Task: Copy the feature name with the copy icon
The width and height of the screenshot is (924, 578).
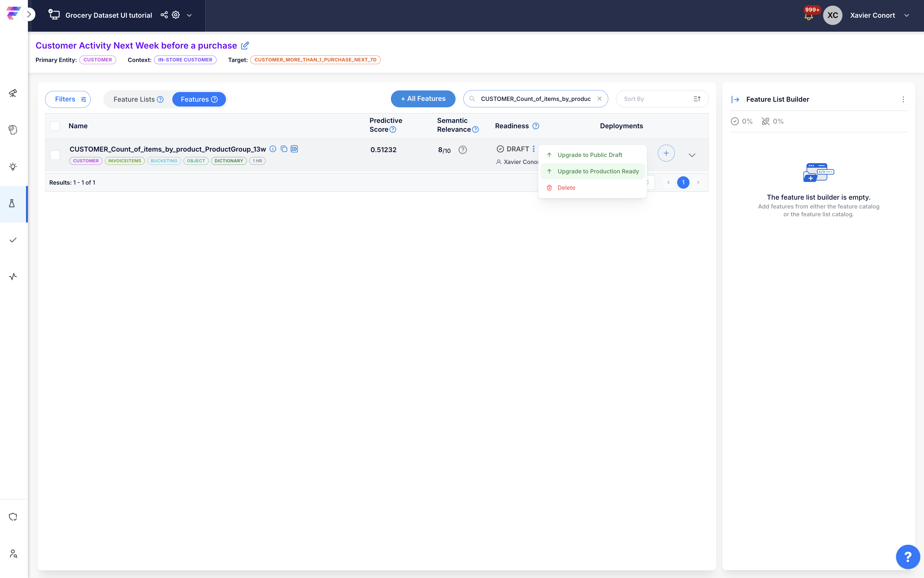Action: (284, 149)
